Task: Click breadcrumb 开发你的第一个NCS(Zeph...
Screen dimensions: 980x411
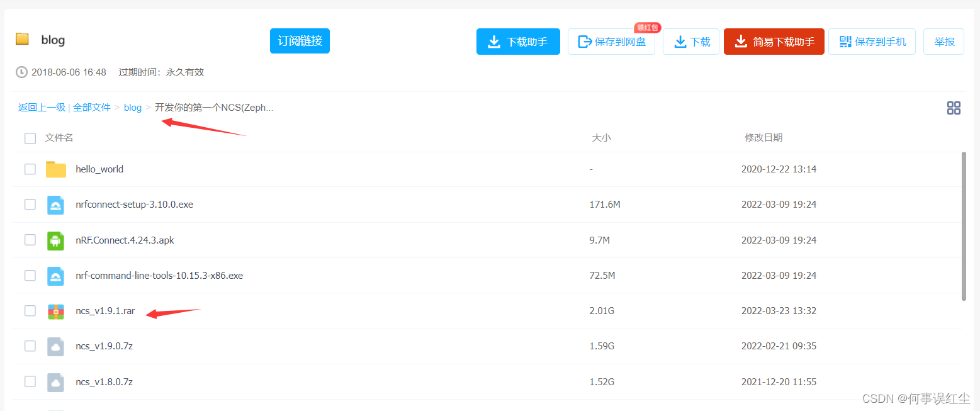Action: (x=214, y=108)
